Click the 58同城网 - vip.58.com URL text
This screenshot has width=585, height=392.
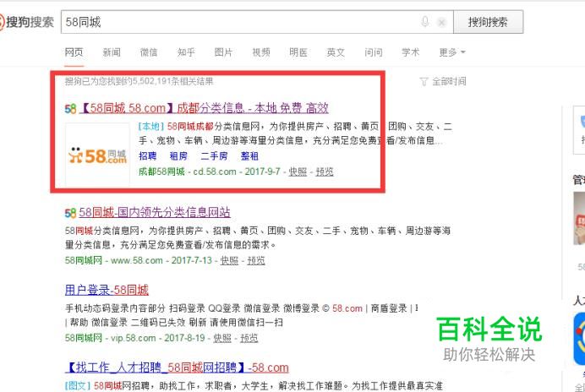click(111, 338)
